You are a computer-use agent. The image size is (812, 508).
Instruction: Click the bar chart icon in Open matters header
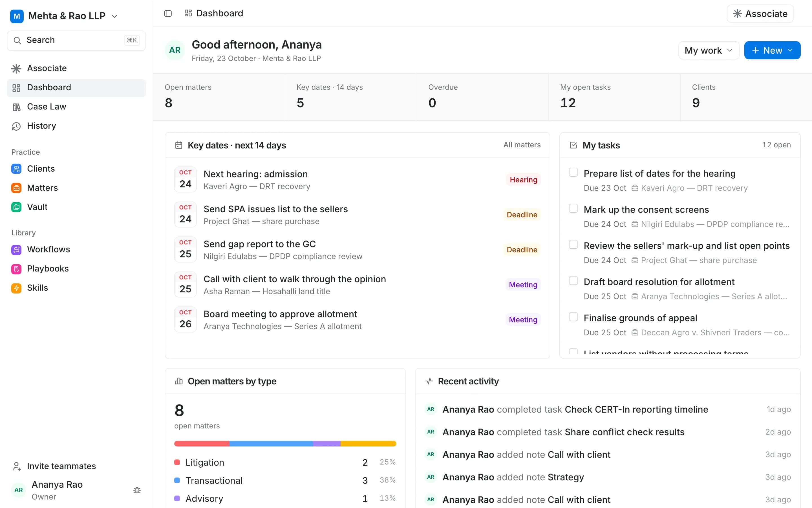pos(179,381)
